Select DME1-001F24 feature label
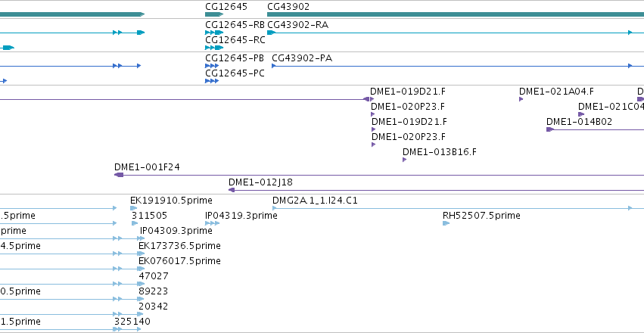Image resolution: width=644 pixels, height=333 pixels. (147, 167)
